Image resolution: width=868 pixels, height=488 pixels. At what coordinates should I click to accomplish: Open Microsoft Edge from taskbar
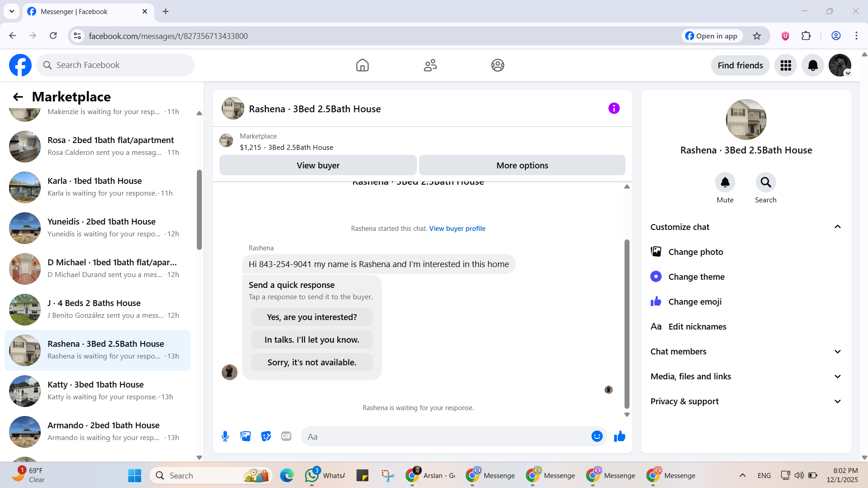point(286,475)
